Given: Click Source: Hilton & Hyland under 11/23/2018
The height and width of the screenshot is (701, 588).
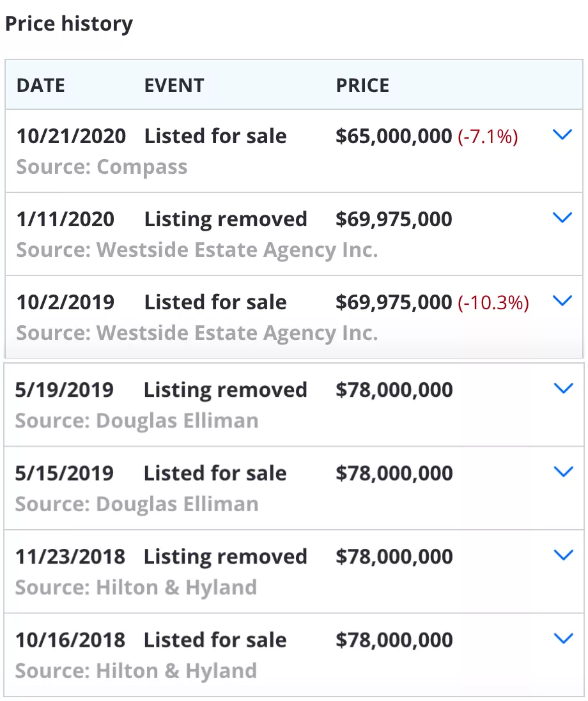Looking at the screenshot, I should coord(136,588).
